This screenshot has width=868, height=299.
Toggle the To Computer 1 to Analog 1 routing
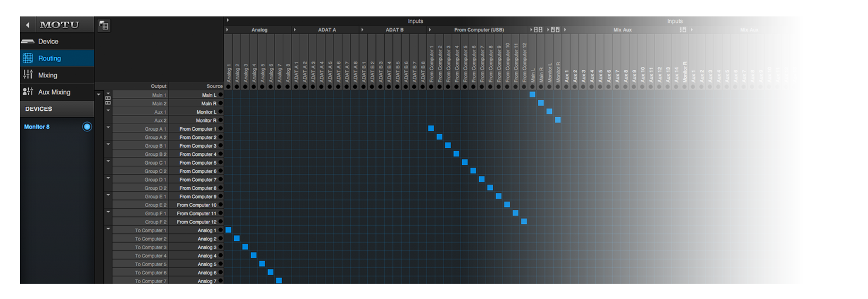pyautogui.click(x=228, y=230)
